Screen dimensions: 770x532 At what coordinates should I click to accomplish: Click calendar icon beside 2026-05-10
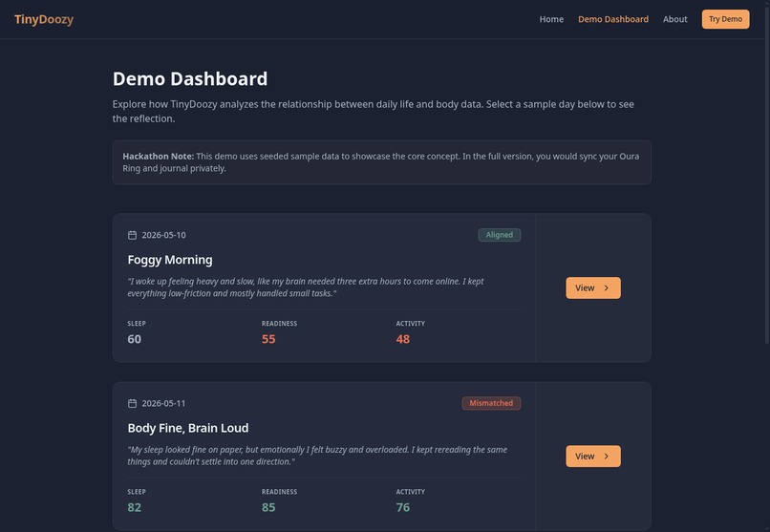pyautogui.click(x=132, y=235)
